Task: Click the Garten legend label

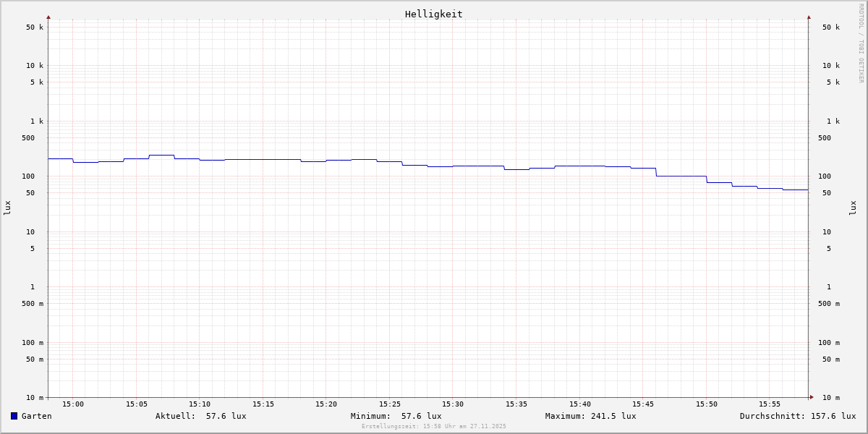Action: (x=36, y=416)
